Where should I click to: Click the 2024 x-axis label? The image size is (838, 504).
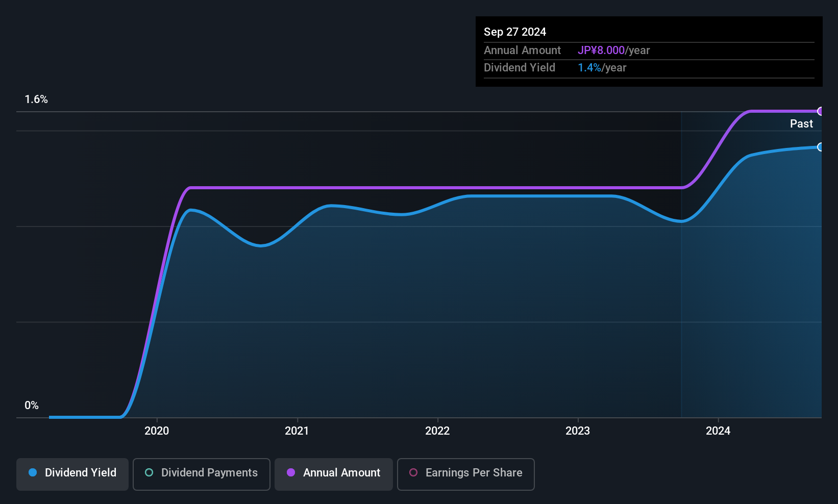coord(718,431)
